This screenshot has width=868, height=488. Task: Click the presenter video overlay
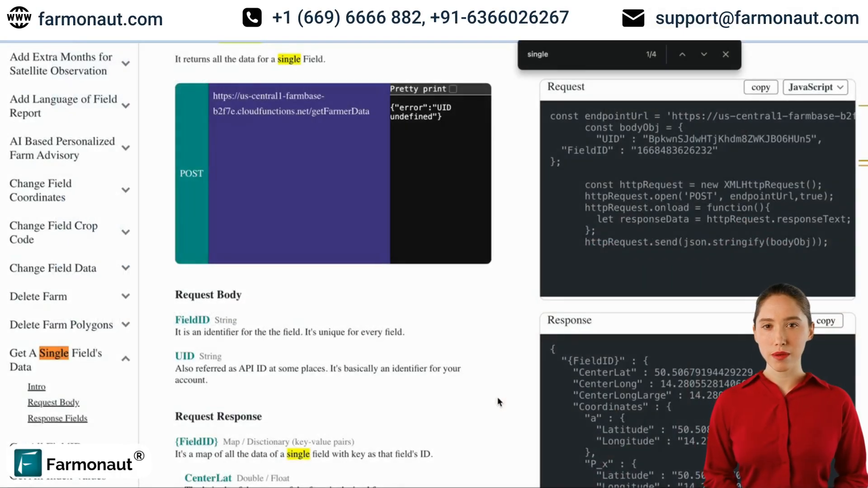785,386
